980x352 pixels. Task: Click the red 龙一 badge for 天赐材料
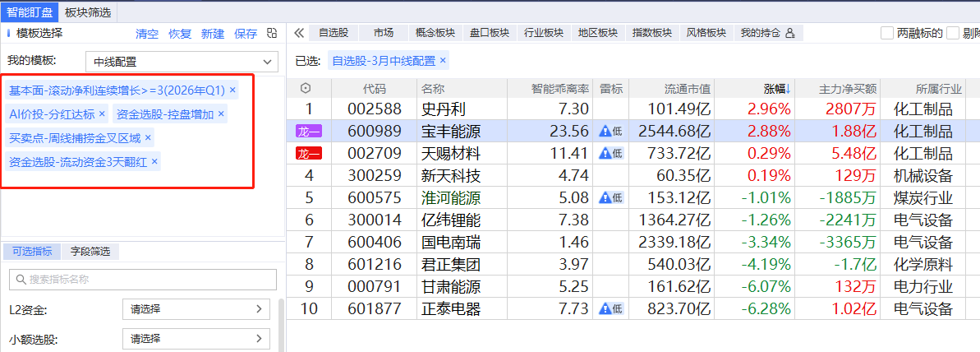(x=309, y=153)
